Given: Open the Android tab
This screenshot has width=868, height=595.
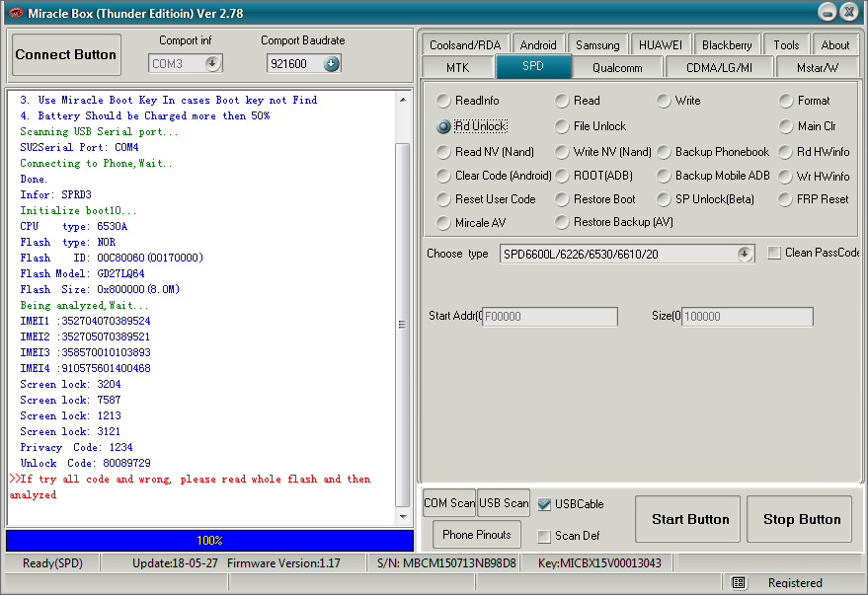Looking at the screenshot, I should (538, 44).
